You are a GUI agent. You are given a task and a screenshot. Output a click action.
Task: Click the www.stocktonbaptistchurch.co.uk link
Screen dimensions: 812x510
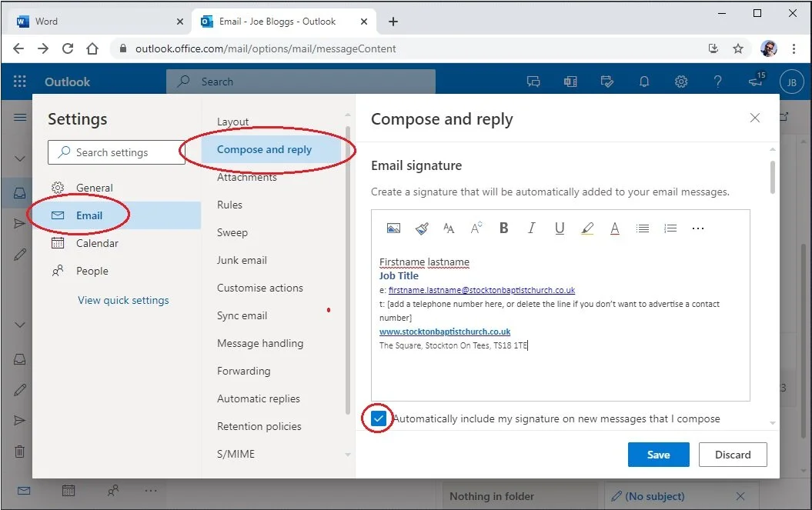point(444,332)
